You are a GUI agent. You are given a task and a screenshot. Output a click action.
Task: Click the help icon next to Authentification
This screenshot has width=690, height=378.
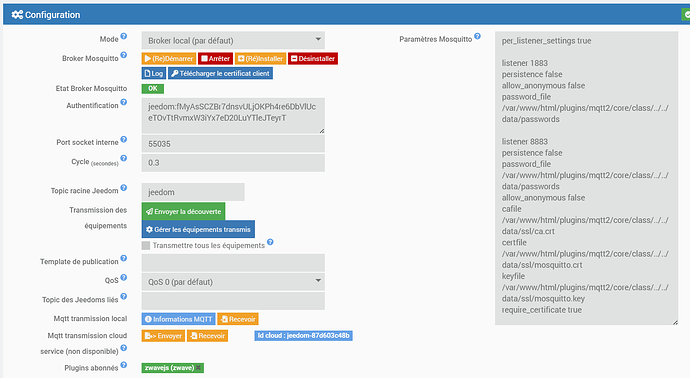click(124, 102)
